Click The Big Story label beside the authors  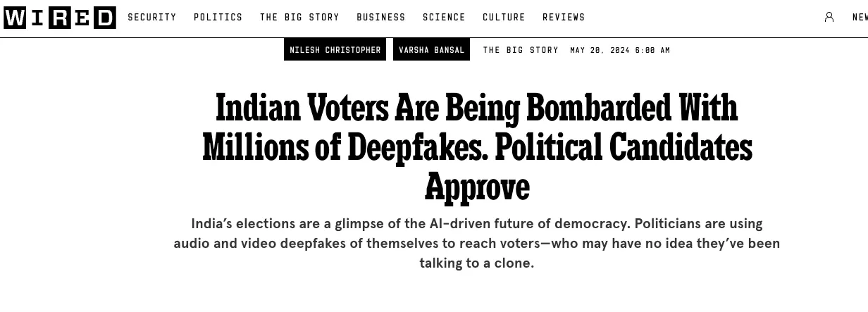point(521,50)
